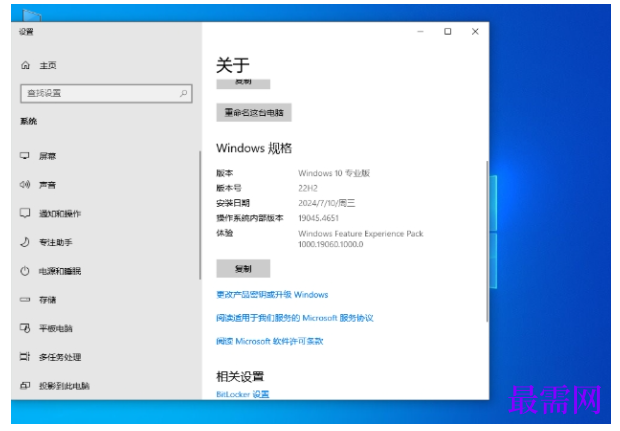Click the OS build value 19045.4651

coord(318,218)
